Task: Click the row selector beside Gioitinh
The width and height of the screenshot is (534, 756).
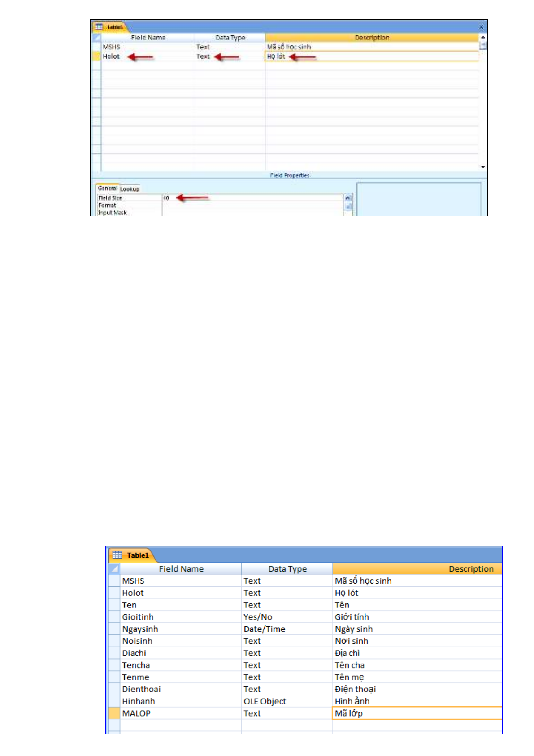Action: pos(114,617)
